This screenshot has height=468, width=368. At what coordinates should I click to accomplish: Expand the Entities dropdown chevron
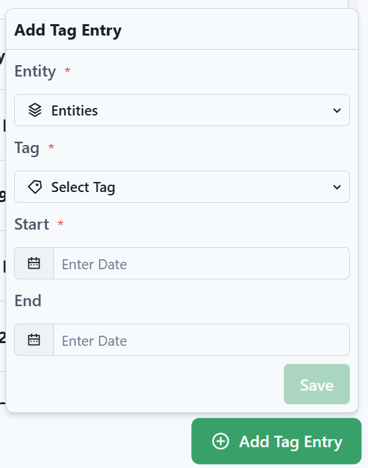coord(337,110)
